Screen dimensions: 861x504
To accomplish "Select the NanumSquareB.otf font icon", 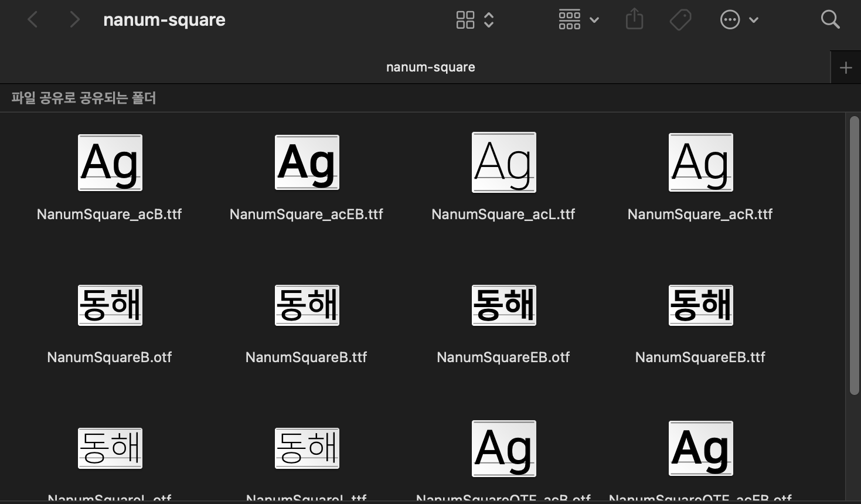I will point(110,305).
